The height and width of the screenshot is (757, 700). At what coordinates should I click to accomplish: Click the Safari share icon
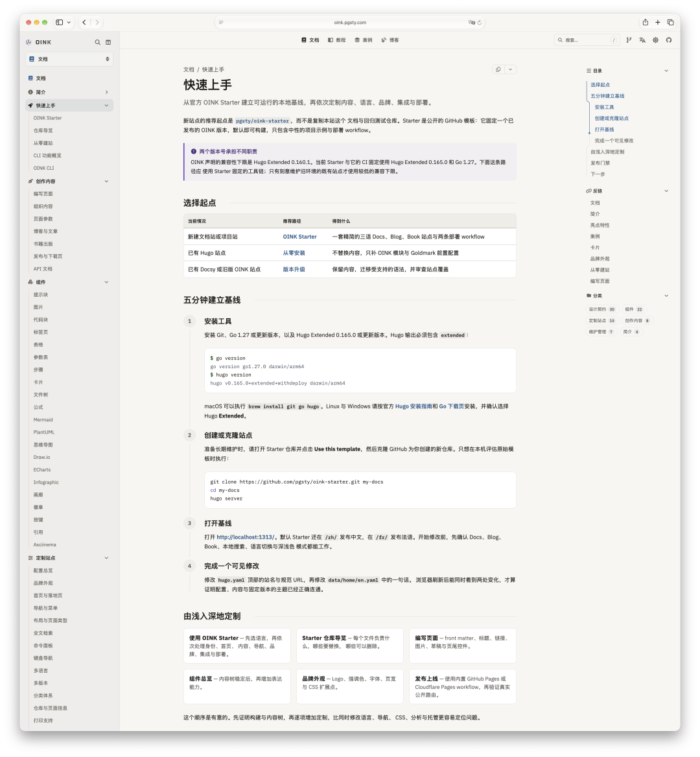[x=646, y=22]
